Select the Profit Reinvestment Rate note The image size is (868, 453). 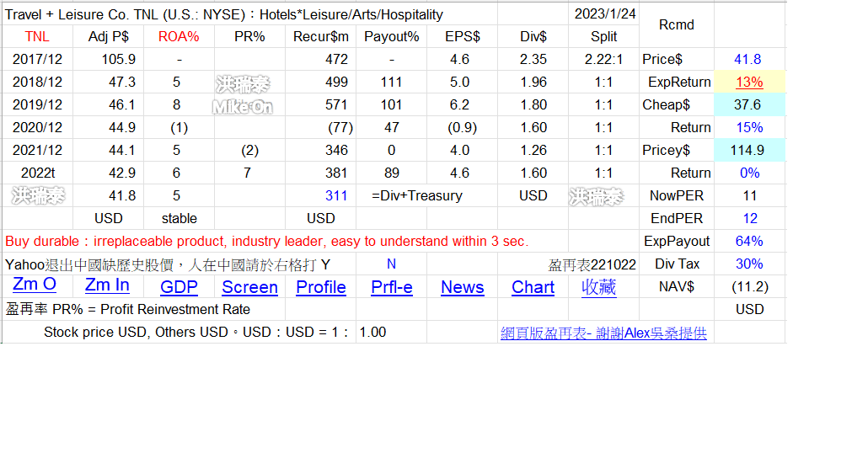pyautogui.click(x=128, y=309)
